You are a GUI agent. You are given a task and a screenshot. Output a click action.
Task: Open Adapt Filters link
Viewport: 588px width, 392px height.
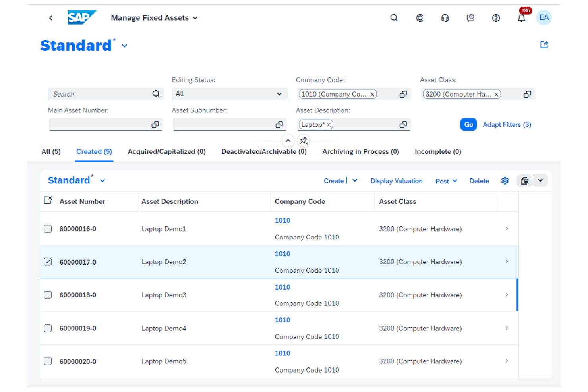coord(507,124)
